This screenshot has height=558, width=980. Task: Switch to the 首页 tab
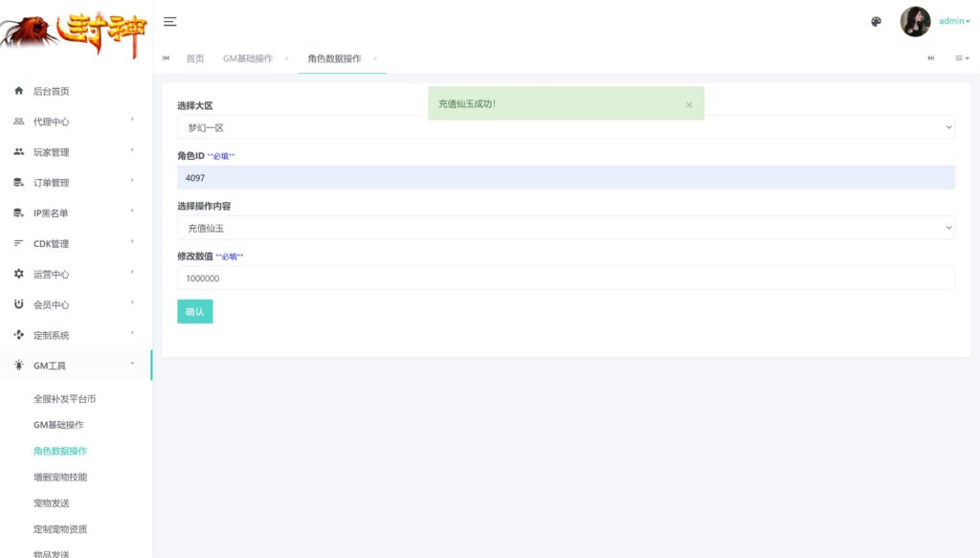[194, 58]
